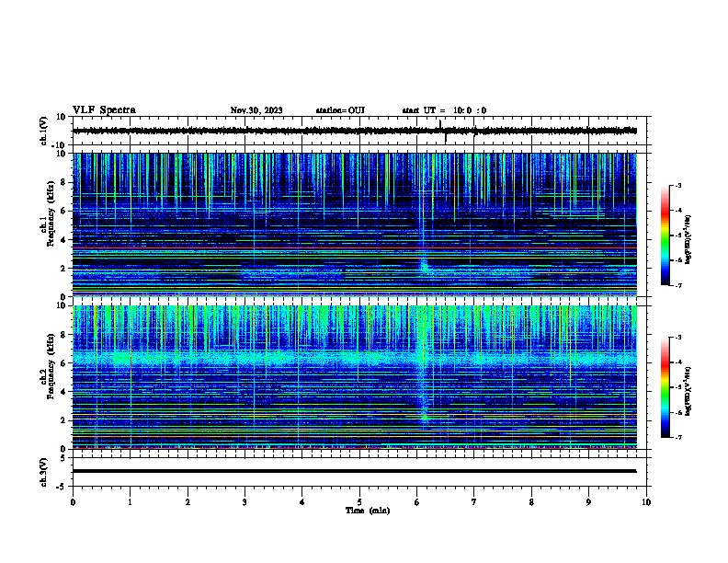Click the "-10" tick on ch.1(V) axis
The width and height of the screenshot is (728, 563).
[x=60, y=145]
